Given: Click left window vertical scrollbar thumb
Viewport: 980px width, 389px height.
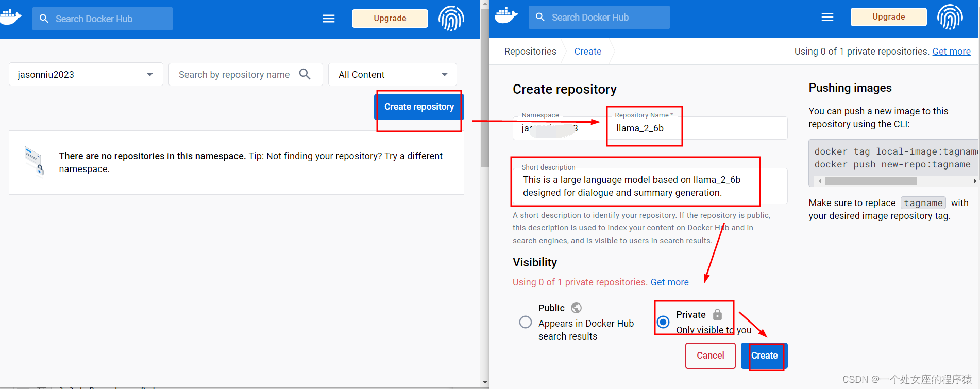Looking at the screenshot, I should tap(484, 88).
